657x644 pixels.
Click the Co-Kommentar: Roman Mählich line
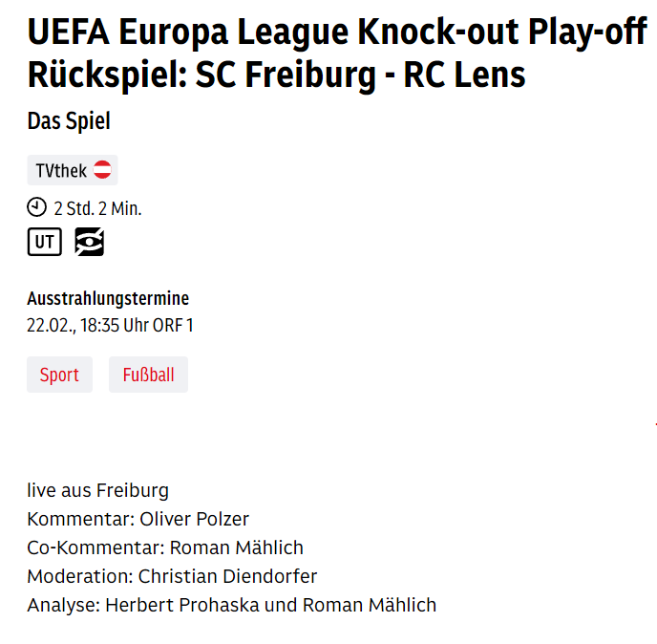point(165,547)
